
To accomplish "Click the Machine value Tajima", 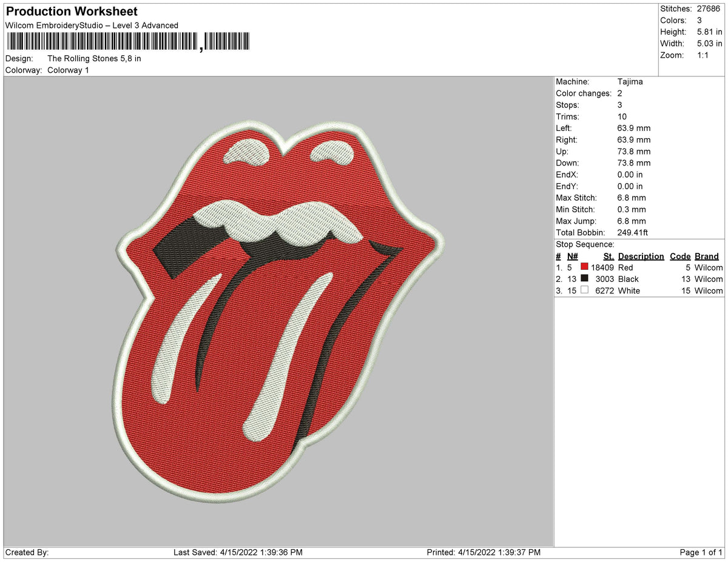I will pyautogui.click(x=630, y=82).
